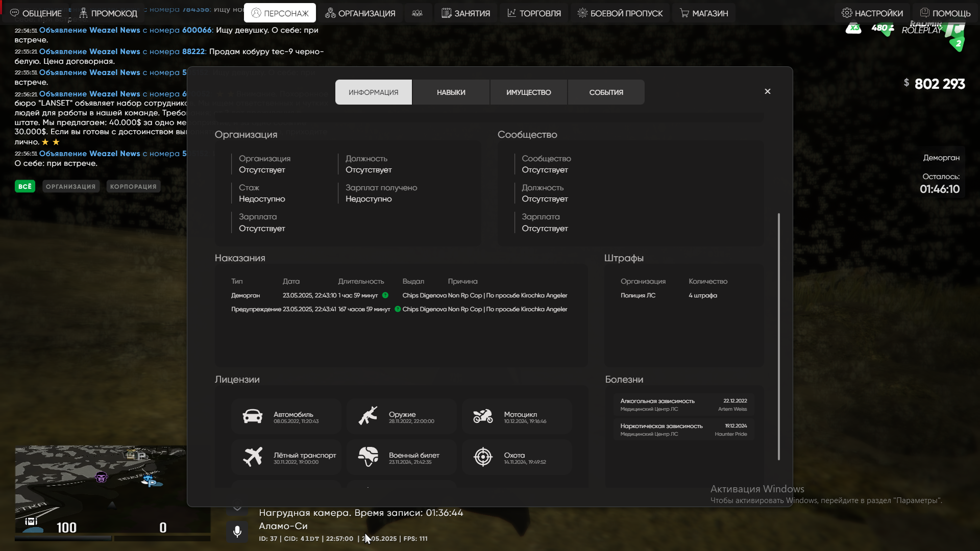Click the Общение chat bubble icon

click(x=14, y=13)
